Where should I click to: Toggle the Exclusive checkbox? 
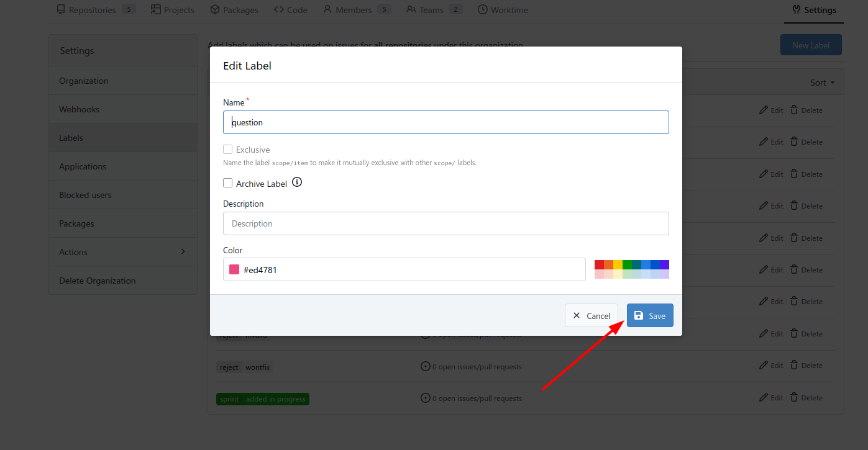(x=228, y=150)
